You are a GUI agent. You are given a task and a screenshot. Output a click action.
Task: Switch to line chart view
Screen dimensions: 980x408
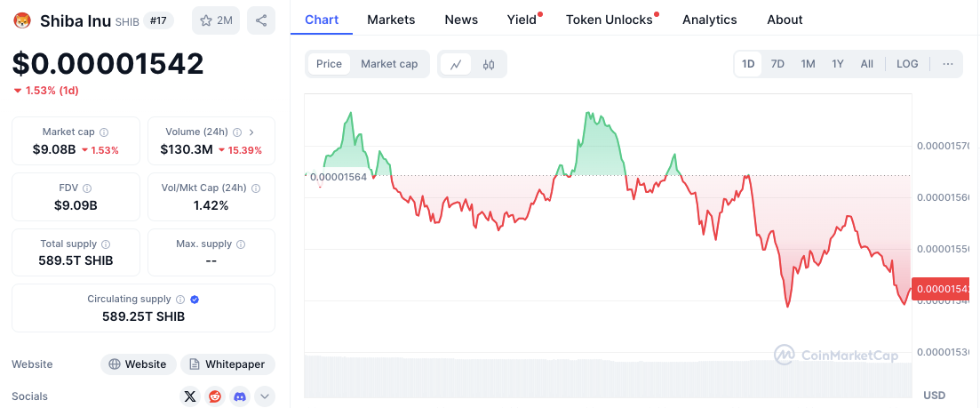pos(456,64)
